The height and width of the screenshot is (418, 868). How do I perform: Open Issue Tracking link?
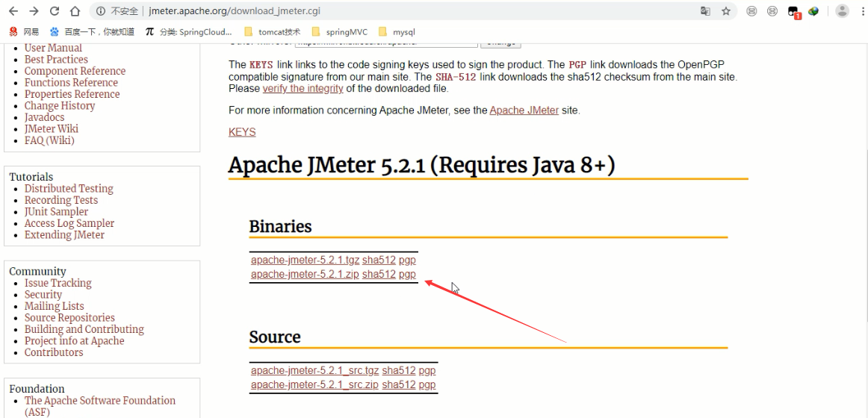[58, 283]
